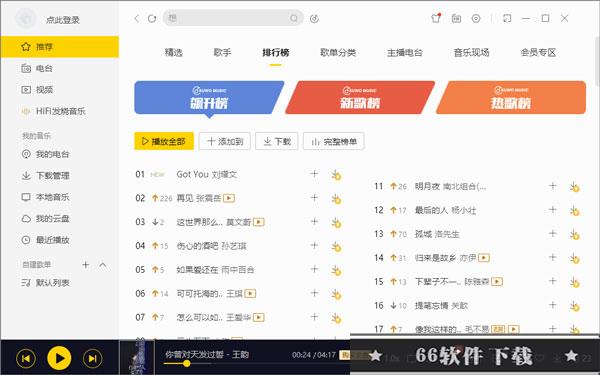
Task: Click the album cover thumbnail in player bar
Action: (137, 358)
